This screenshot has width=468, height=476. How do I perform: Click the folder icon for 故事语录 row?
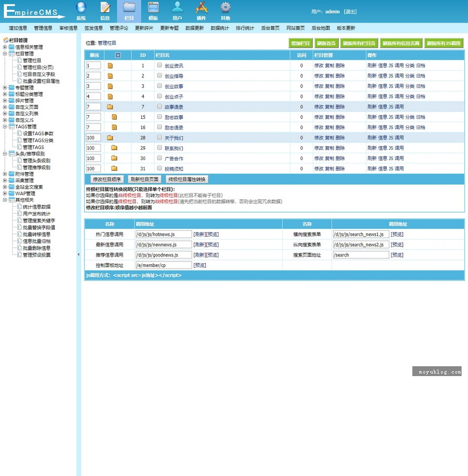click(110, 107)
